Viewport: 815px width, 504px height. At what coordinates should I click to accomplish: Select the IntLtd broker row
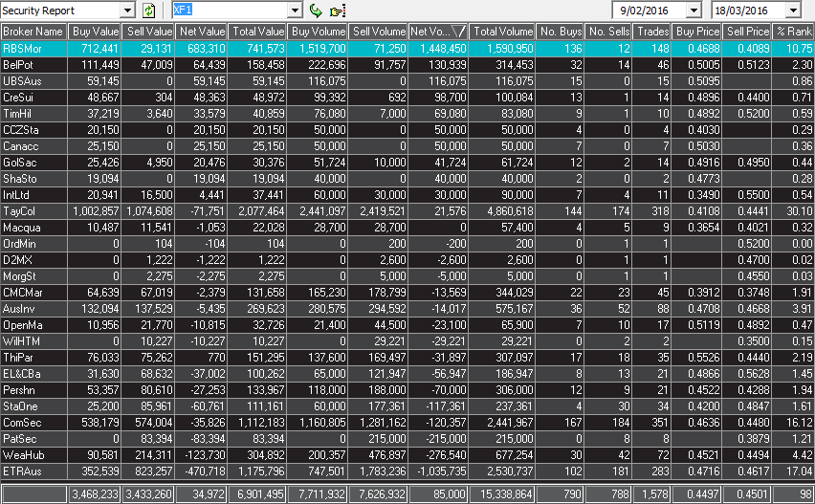[x=407, y=195]
